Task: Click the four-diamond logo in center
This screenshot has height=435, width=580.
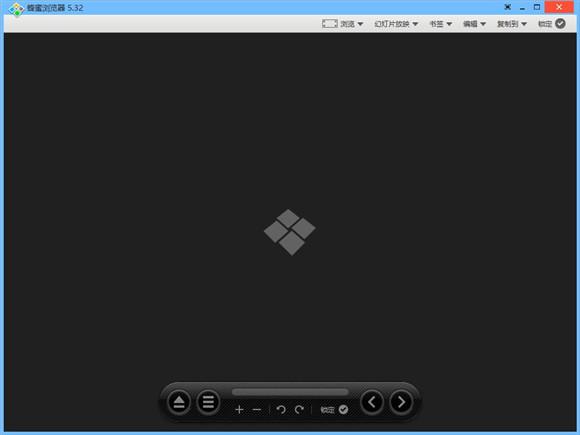Action: pyautogui.click(x=290, y=232)
